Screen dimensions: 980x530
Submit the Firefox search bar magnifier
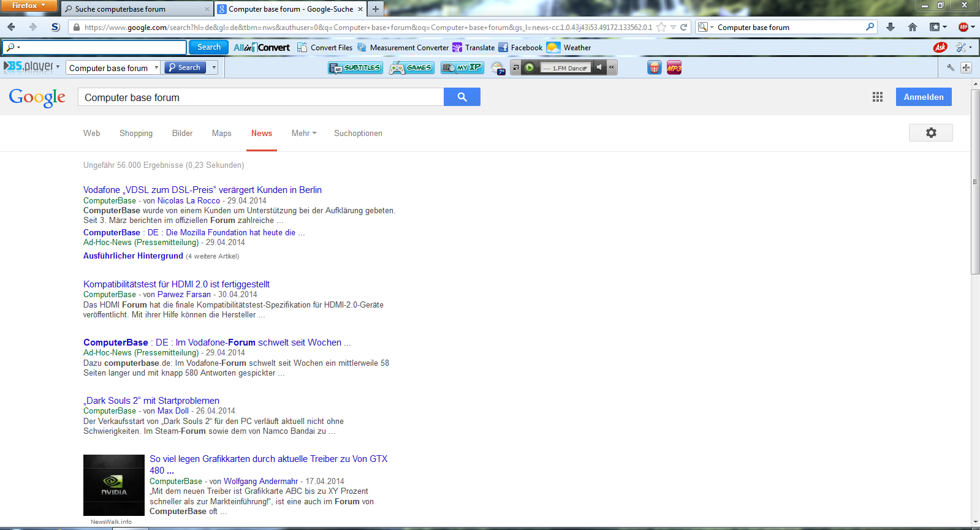pos(870,27)
